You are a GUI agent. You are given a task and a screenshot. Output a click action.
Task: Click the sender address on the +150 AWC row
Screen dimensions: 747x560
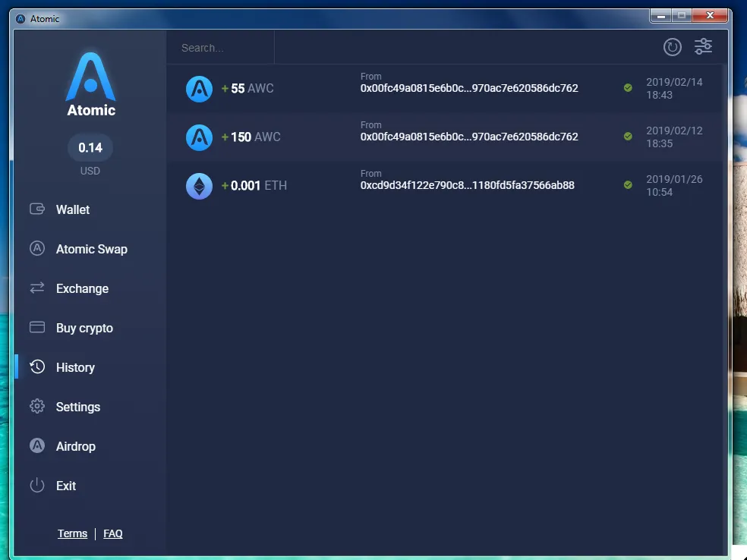tap(469, 137)
